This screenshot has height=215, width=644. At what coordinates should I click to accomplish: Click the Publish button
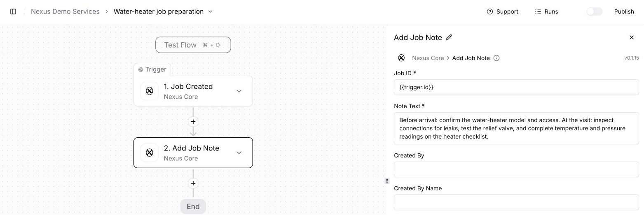pos(624,12)
